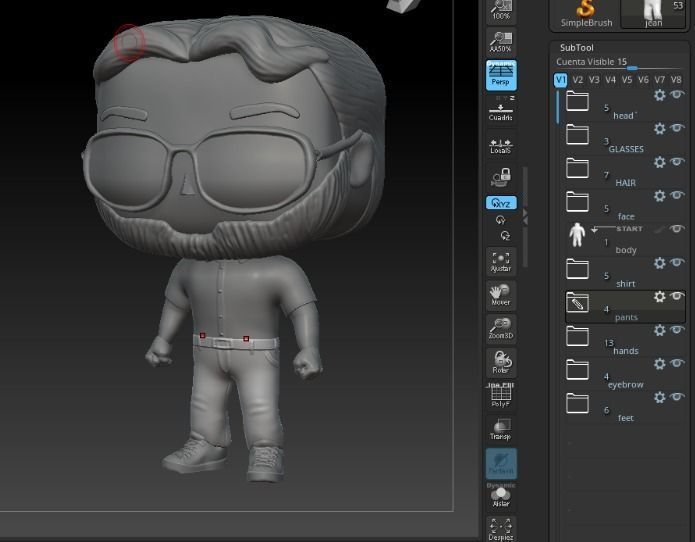Select the Y-axis rotation icon below XYZ
The image size is (695, 542).
(x=501, y=220)
